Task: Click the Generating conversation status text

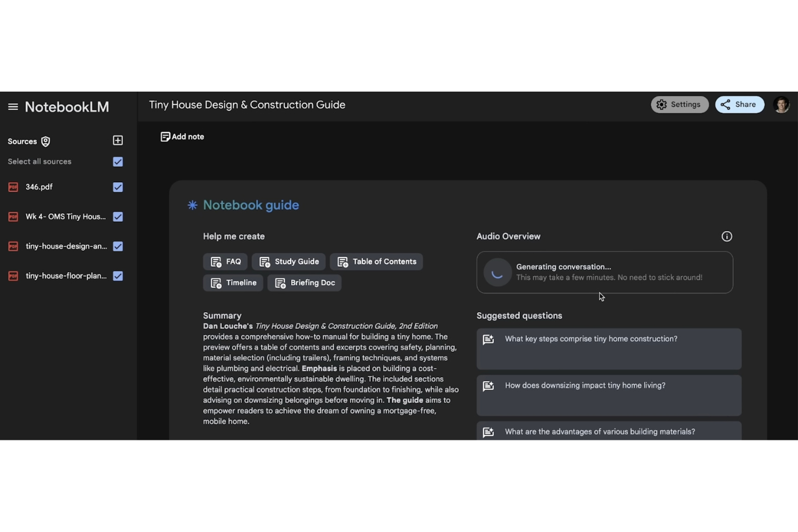Action: (563, 267)
